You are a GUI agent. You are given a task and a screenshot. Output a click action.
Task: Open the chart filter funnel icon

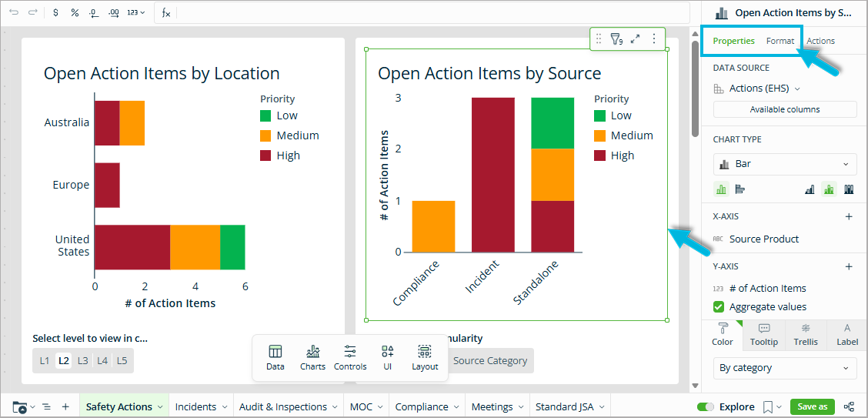tap(616, 39)
